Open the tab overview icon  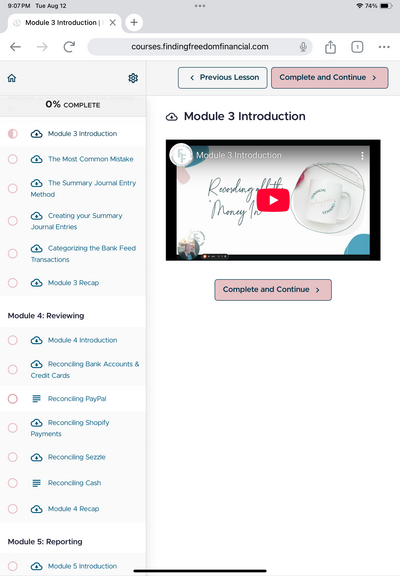tap(357, 47)
